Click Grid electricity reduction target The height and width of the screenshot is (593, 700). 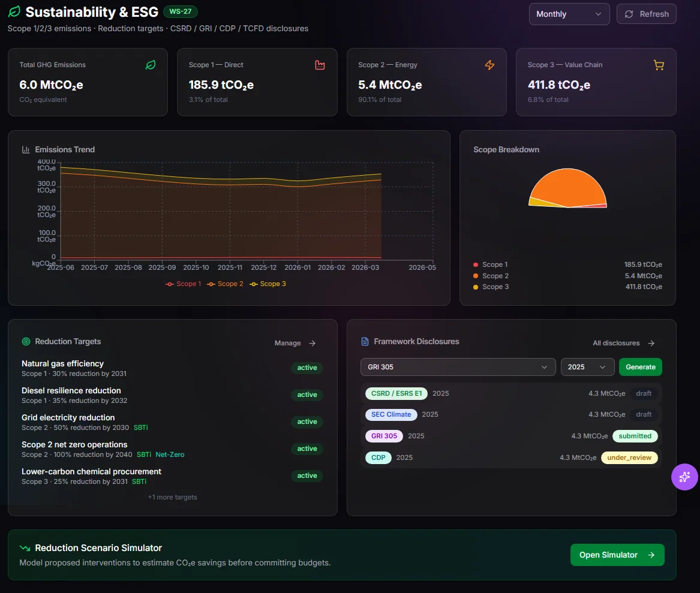coord(68,418)
